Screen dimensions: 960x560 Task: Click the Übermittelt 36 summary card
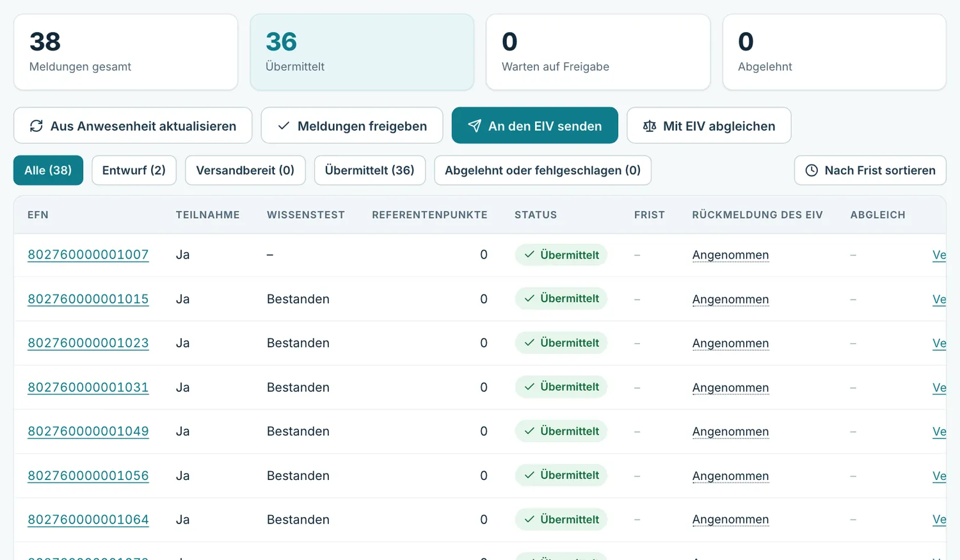tap(362, 52)
